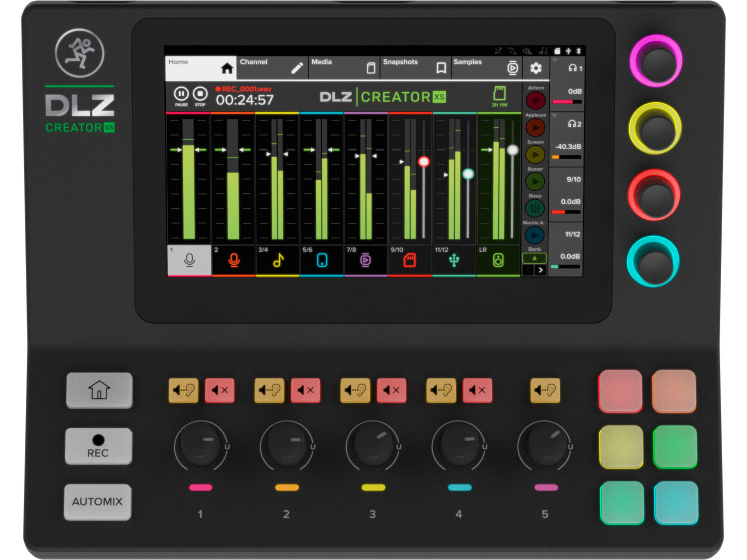Trigger the Airhorn sample pad
The height and width of the screenshot is (560, 747).
coord(536,100)
